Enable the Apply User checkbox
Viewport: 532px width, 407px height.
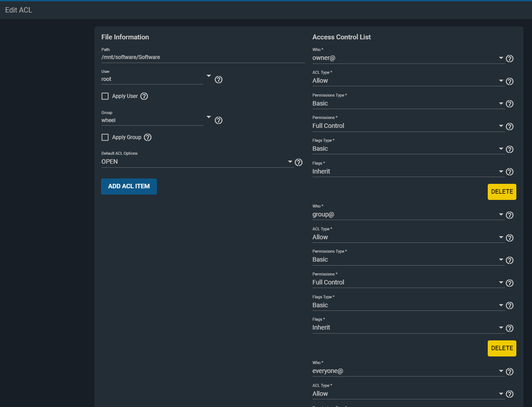click(105, 96)
